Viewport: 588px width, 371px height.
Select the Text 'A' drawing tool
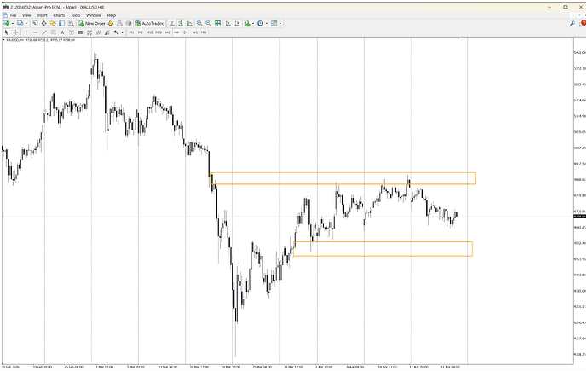click(x=62, y=32)
